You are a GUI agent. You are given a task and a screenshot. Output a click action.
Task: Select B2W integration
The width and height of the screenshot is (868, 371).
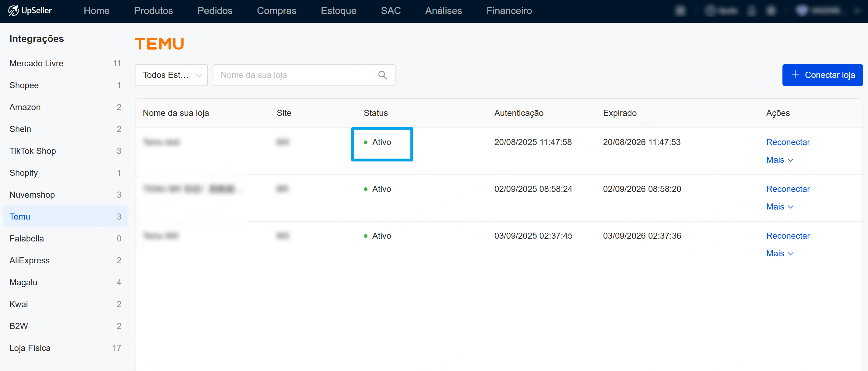point(65,326)
